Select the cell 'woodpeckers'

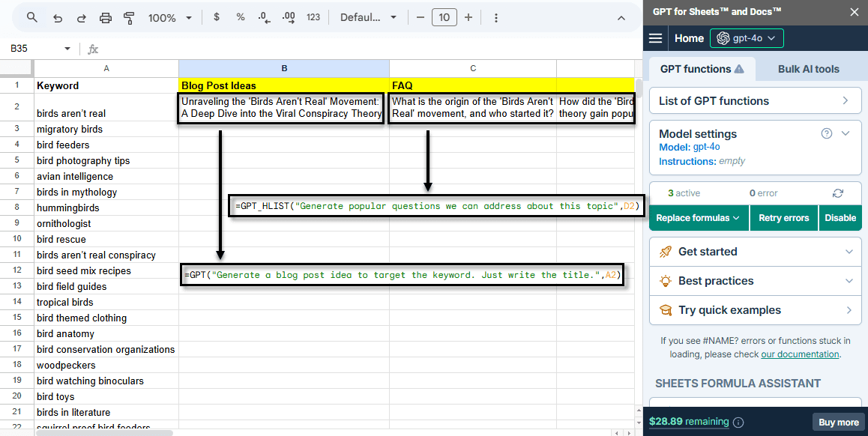coord(106,365)
